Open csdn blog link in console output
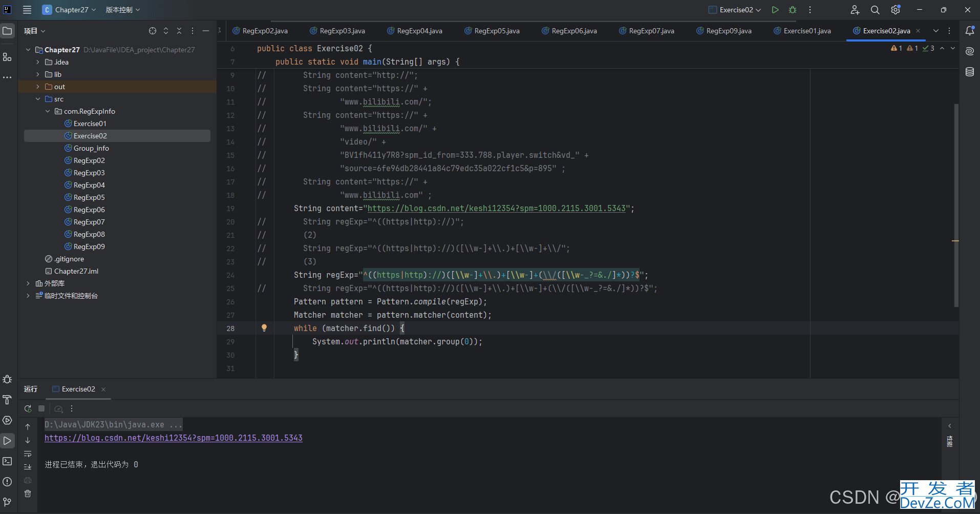Viewport: 980px width, 514px height. [x=174, y=438]
